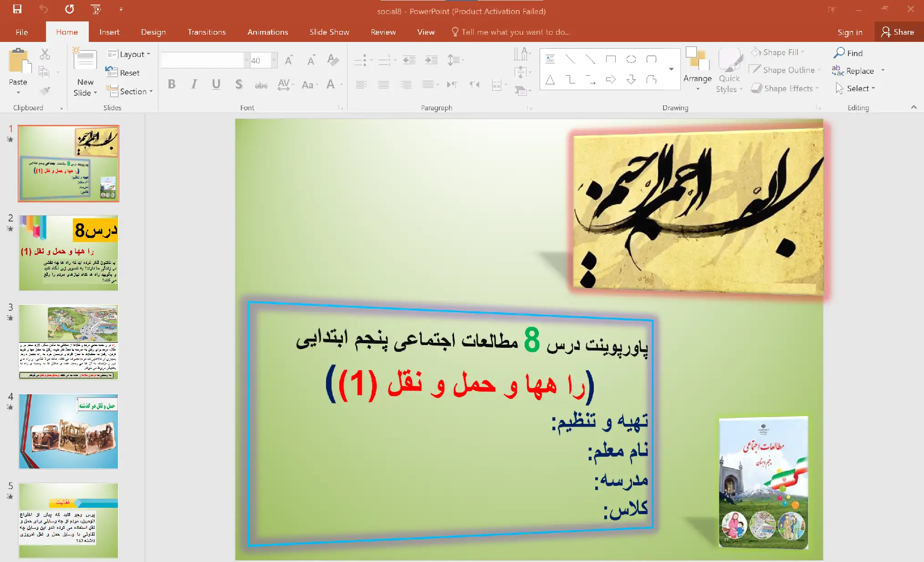Change Font Color with the color swatch

coord(331,84)
